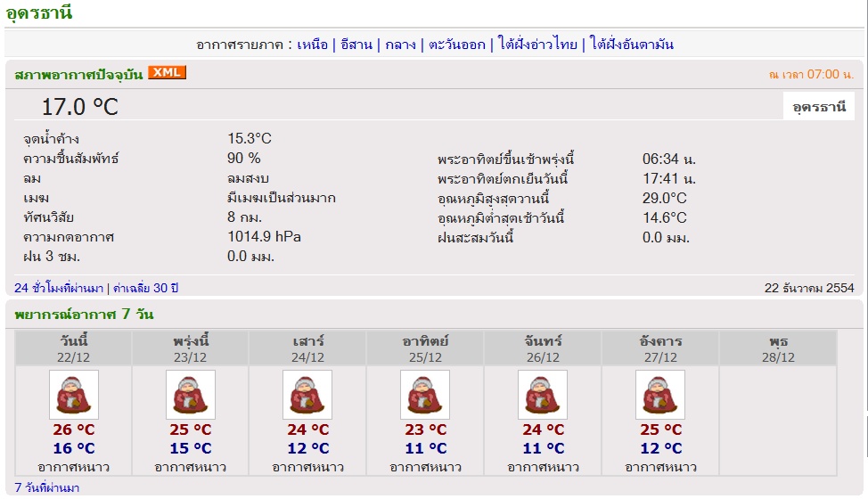
Task: Open the เหนือ regional weather link
Action: click(312, 45)
